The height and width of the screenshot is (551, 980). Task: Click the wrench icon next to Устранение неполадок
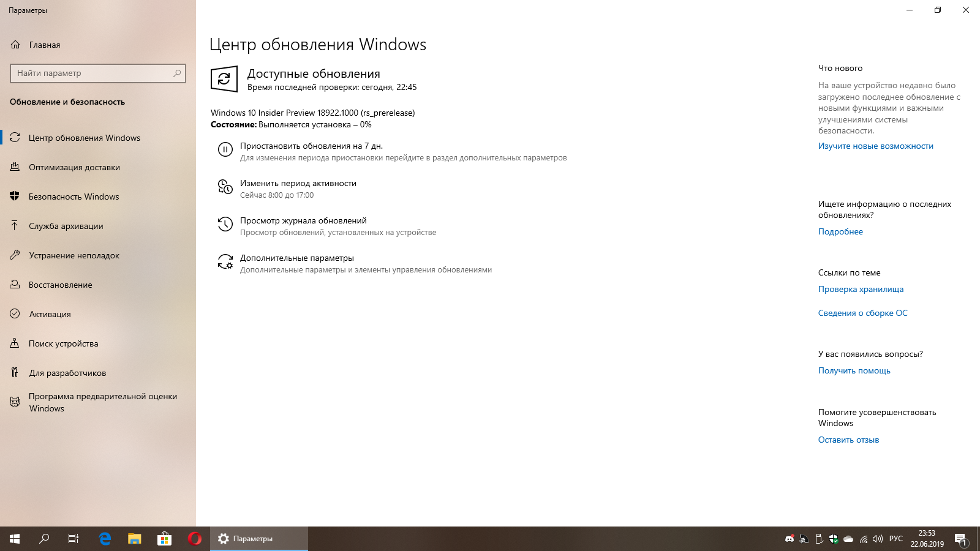click(15, 255)
